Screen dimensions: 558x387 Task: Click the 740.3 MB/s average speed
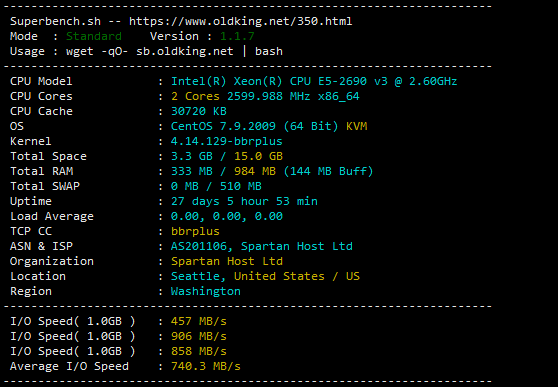point(206,366)
